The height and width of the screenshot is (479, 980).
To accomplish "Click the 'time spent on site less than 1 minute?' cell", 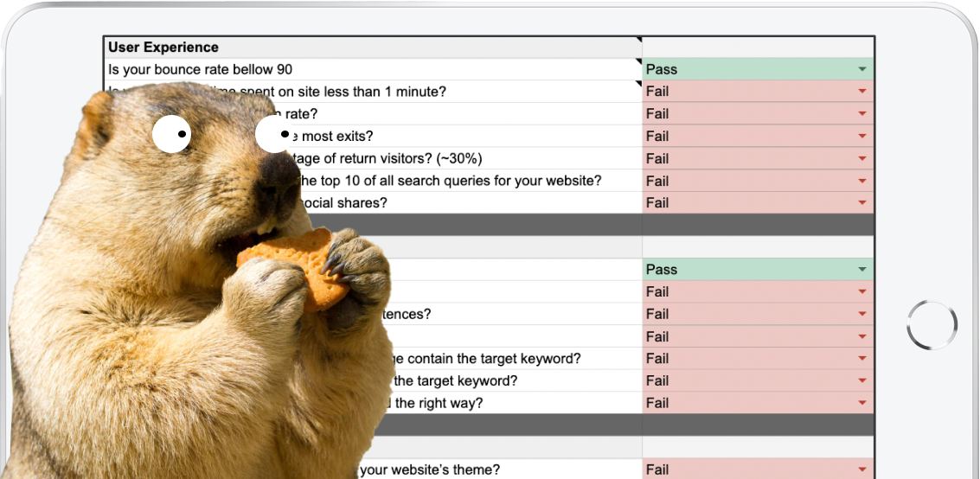I will pos(373,92).
